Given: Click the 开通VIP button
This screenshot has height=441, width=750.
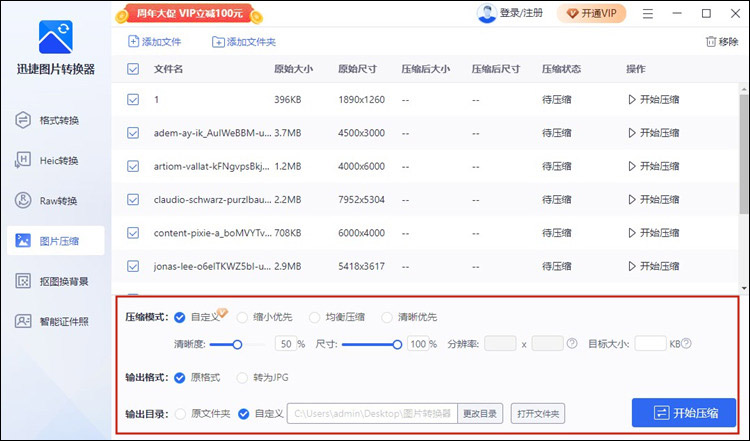Looking at the screenshot, I should pyautogui.click(x=592, y=13).
